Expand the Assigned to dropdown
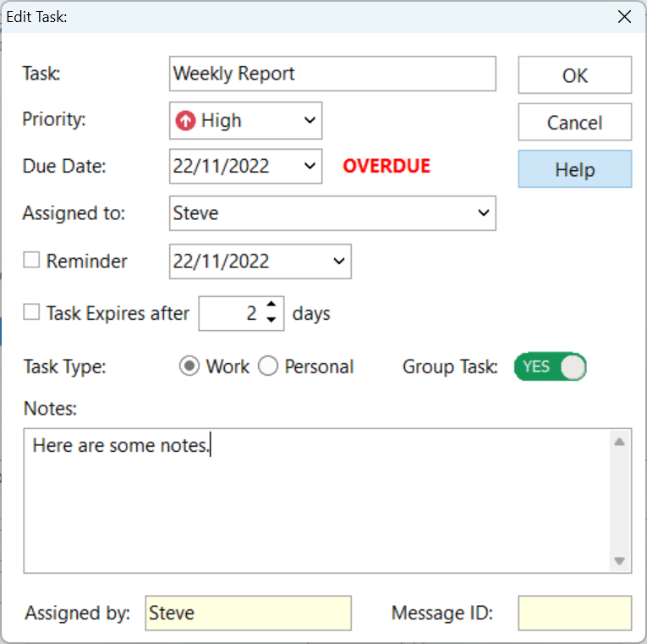 pyautogui.click(x=484, y=213)
